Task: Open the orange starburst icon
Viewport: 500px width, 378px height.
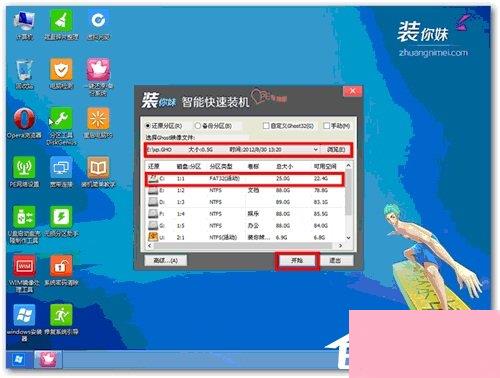Action: pos(98,119)
